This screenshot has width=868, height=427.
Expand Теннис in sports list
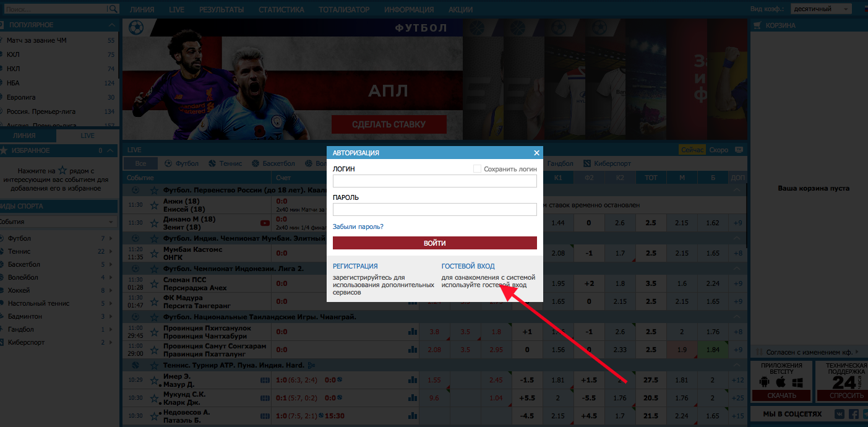[111, 251]
